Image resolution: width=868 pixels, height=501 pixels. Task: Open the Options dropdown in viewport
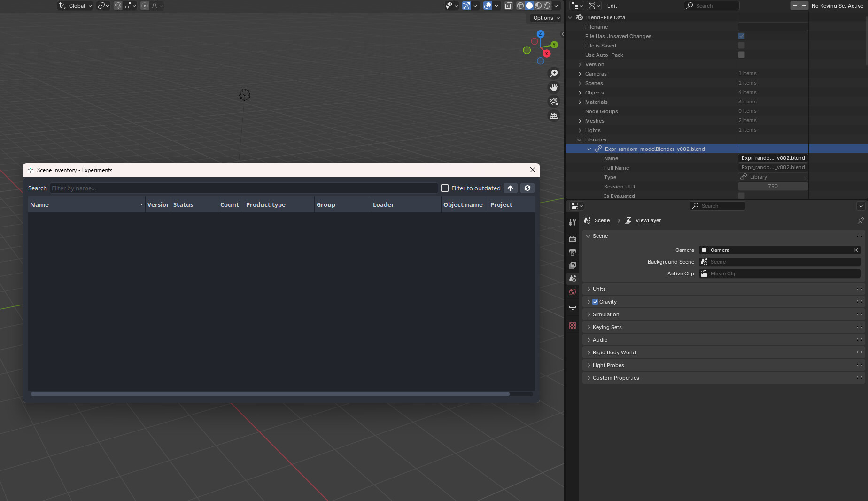pyautogui.click(x=546, y=18)
